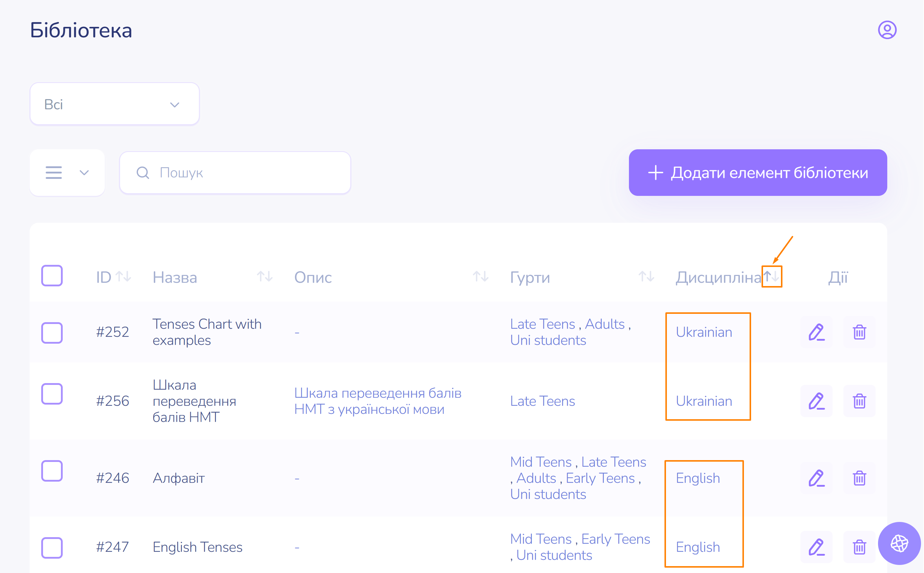Toggle select-all checkbox in header
Screen dimensions: 924x573
pyautogui.click(x=52, y=276)
